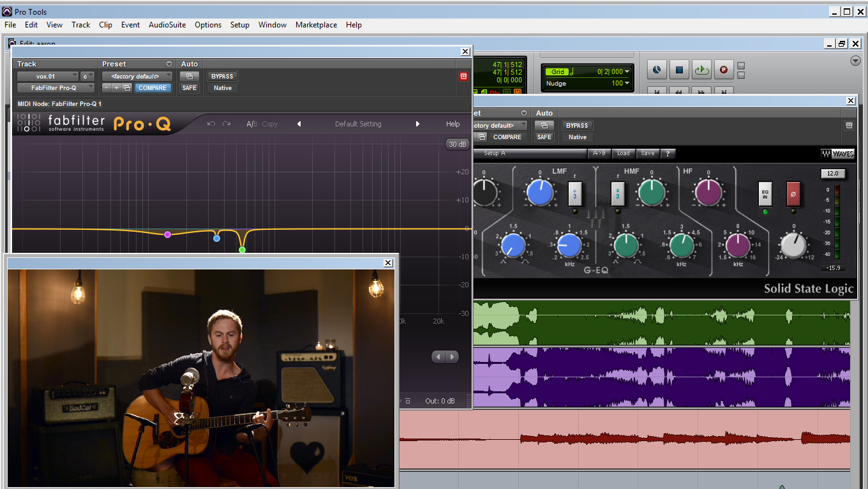Open the Waves question mark help button
Screen dimensions: 868x489
coord(668,153)
